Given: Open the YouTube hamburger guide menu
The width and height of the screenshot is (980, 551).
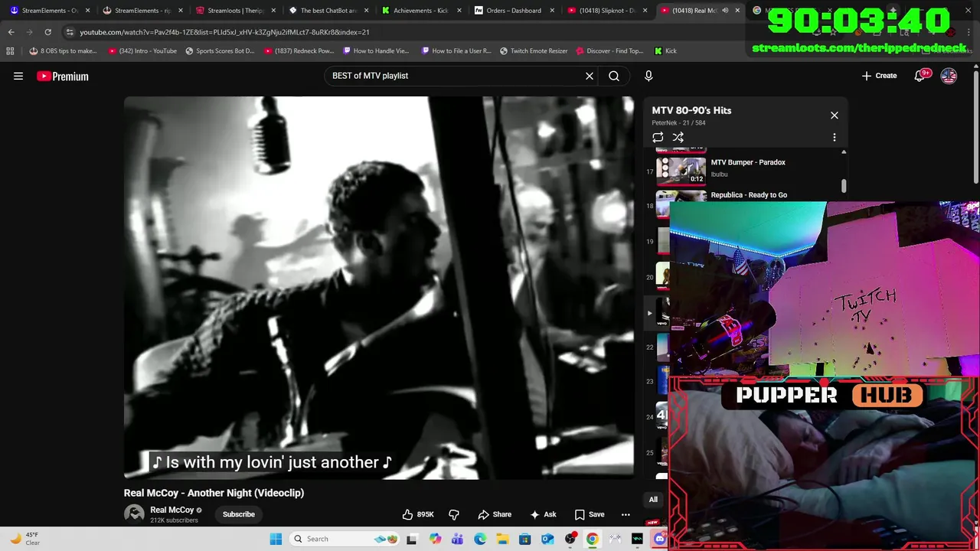Looking at the screenshot, I should [x=18, y=76].
